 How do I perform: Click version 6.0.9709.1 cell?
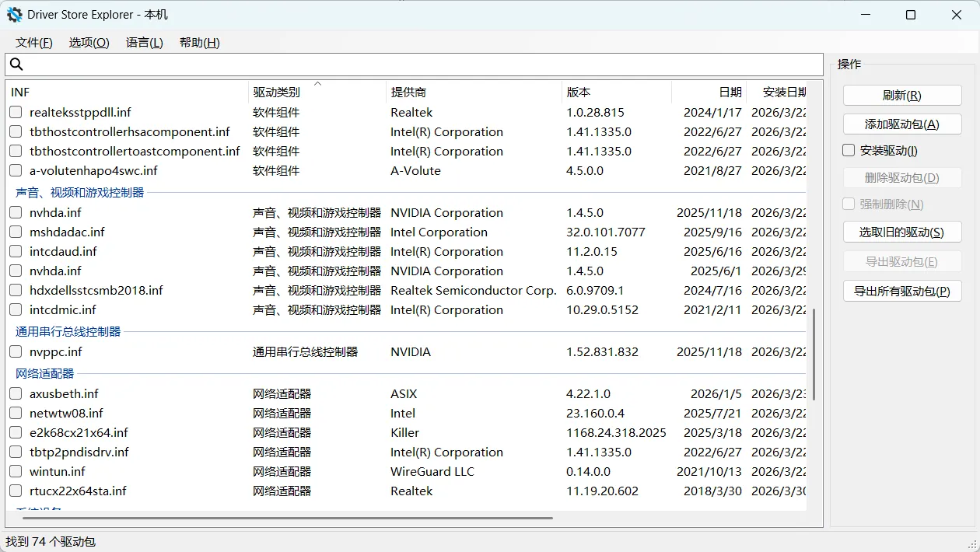pos(595,291)
